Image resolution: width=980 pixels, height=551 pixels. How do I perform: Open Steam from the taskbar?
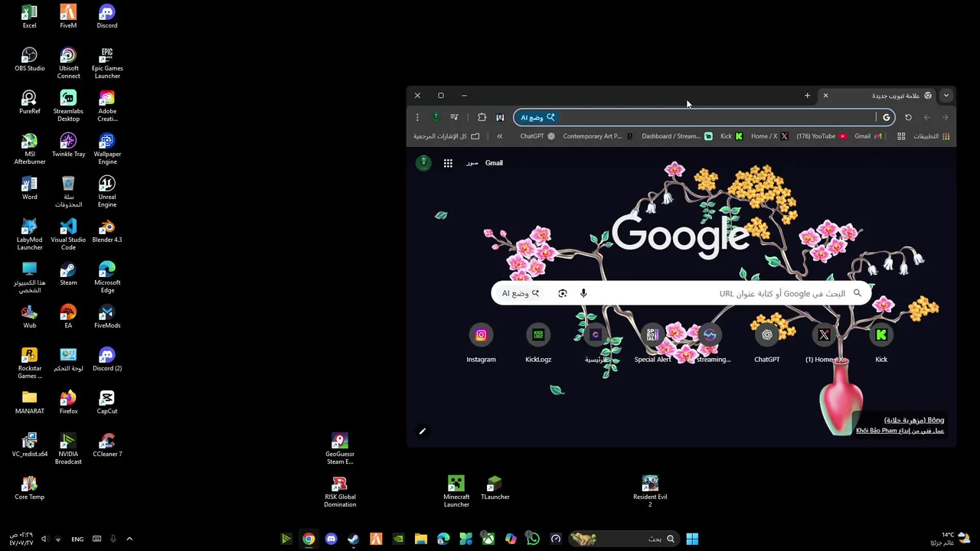[x=353, y=539]
